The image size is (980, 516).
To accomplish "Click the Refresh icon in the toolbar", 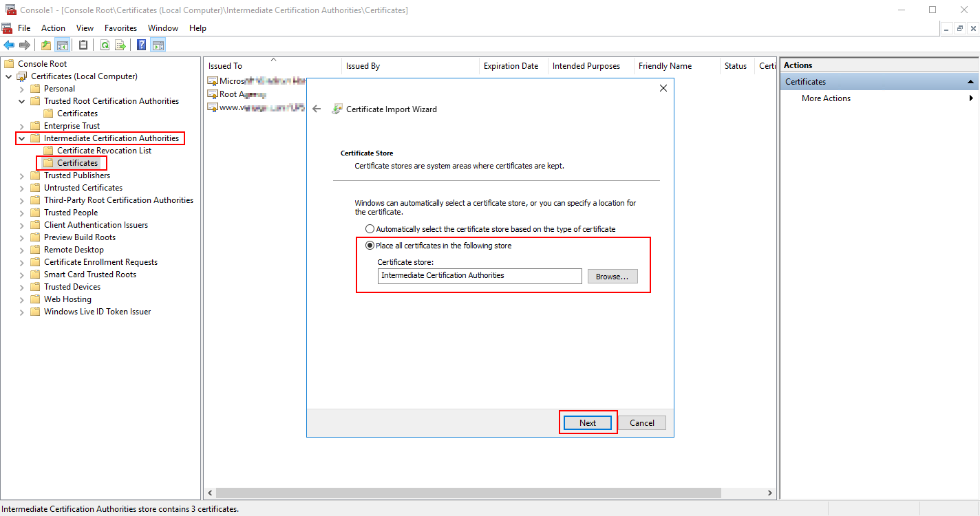I will coord(105,44).
